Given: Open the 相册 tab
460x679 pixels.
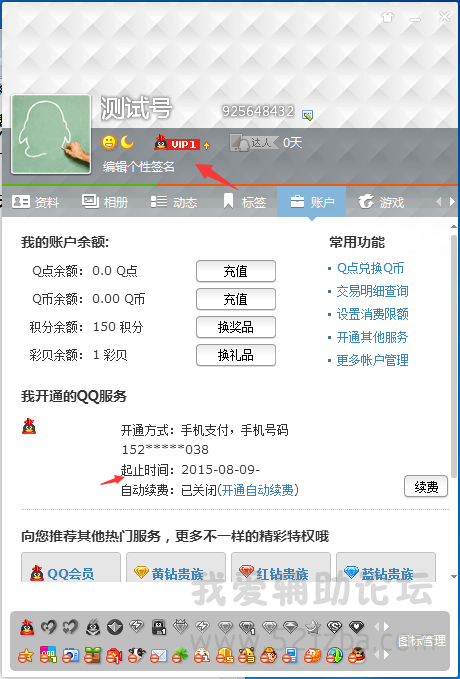Looking at the screenshot, I should pos(105,202).
